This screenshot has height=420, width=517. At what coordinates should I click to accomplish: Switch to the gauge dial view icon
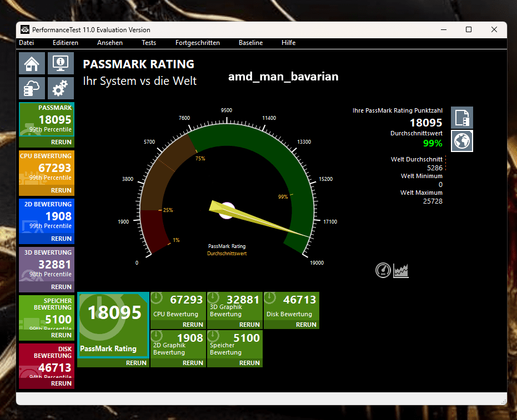coord(383,270)
